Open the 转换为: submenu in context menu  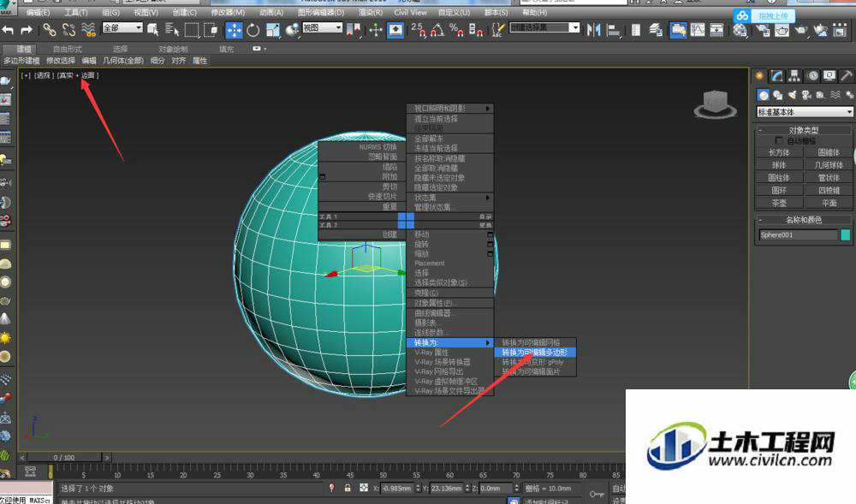pos(450,342)
